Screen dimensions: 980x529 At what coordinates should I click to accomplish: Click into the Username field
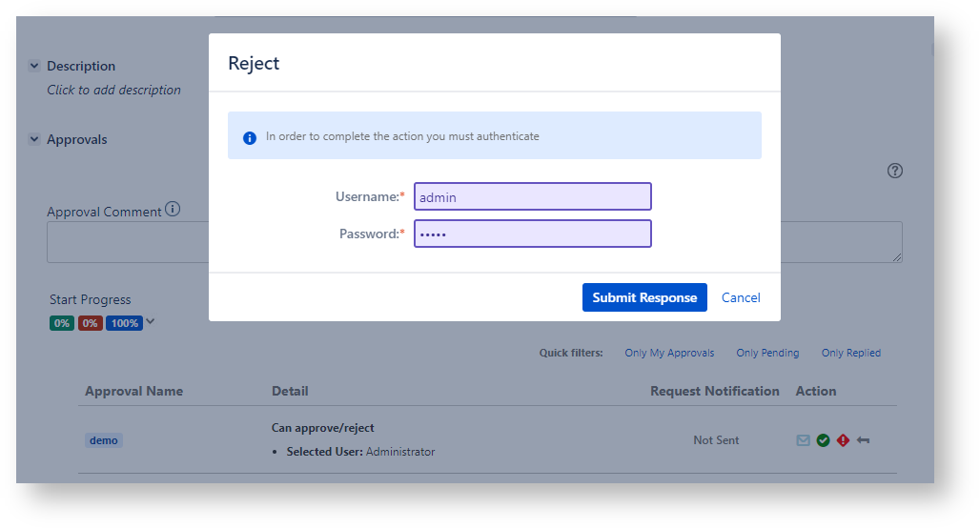[x=532, y=197]
